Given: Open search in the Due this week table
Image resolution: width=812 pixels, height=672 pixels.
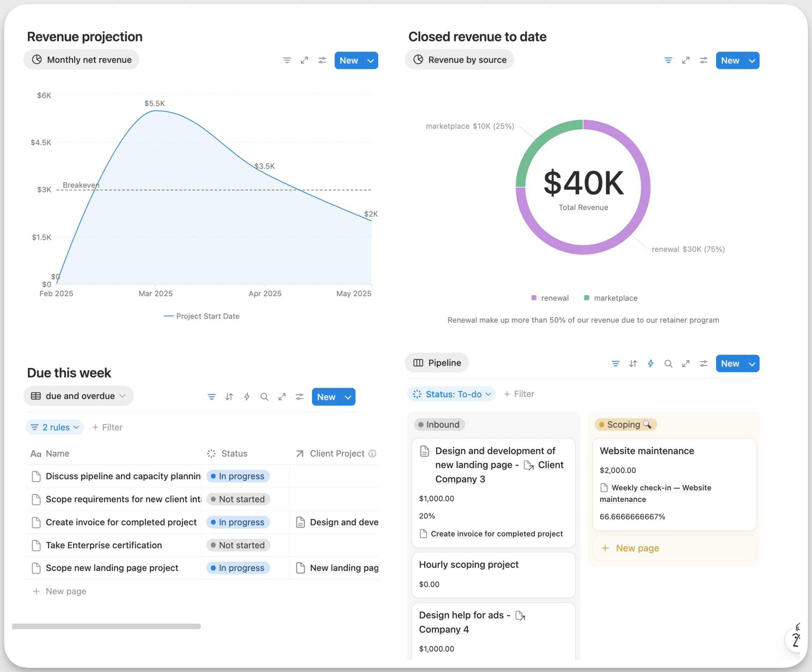Looking at the screenshot, I should click(x=265, y=397).
